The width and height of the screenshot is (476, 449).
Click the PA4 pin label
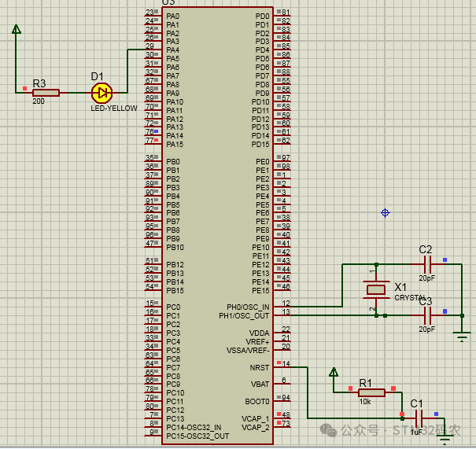tap(173, 50)
